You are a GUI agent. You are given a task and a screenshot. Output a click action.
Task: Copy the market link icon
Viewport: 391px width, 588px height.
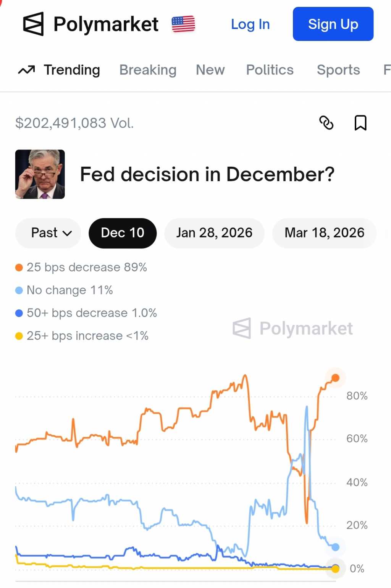coord(326,123)
